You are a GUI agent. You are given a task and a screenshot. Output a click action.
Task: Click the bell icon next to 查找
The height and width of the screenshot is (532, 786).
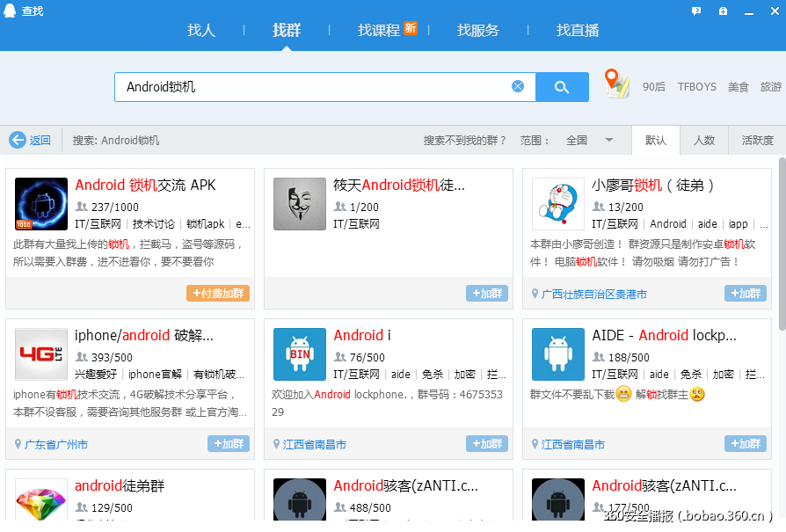tap(9, 11)
